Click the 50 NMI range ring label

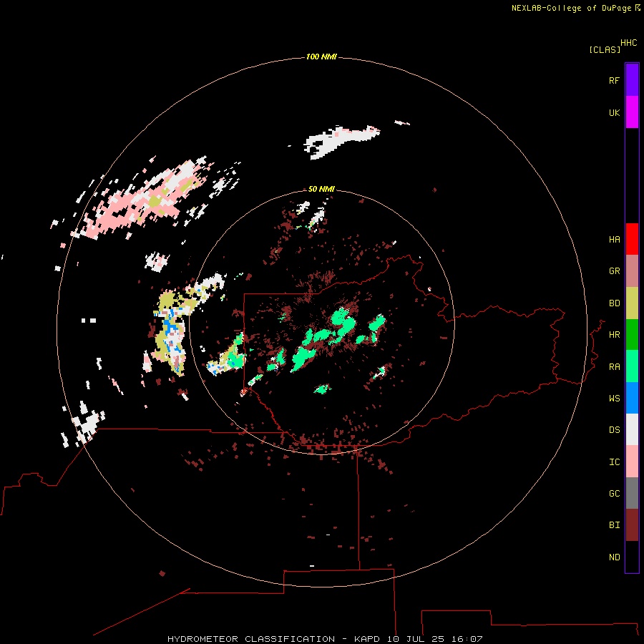[x=321, y=189]
